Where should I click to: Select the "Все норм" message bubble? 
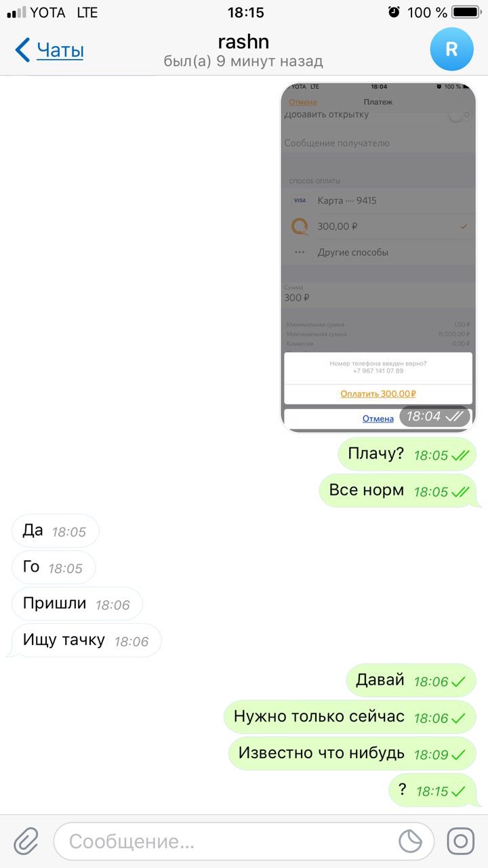click(x=400, y=491)
